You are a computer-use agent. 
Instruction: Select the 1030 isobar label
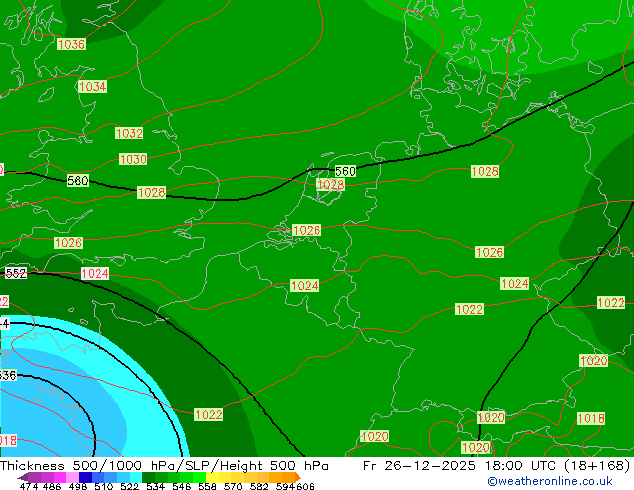click(133, 159)
